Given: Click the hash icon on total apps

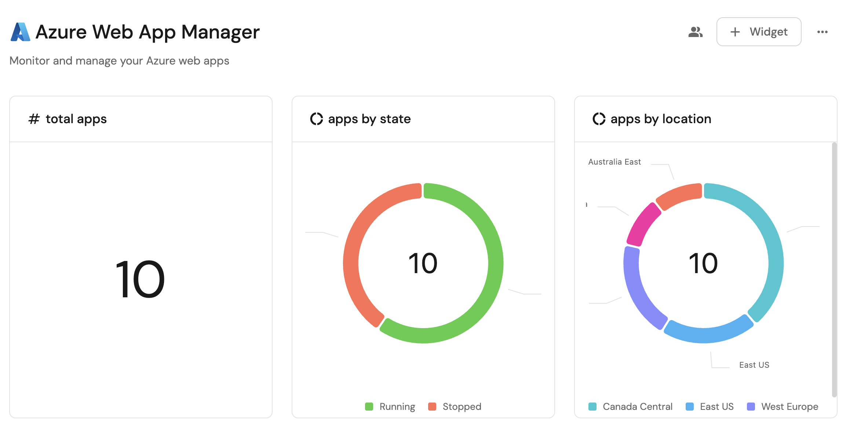Looking at the screenshot, I should 34,119.
